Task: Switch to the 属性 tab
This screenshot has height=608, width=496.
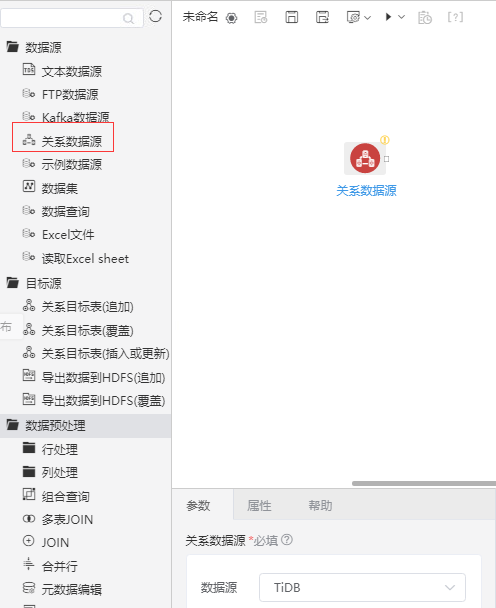Action: click(x=259, y=506)
